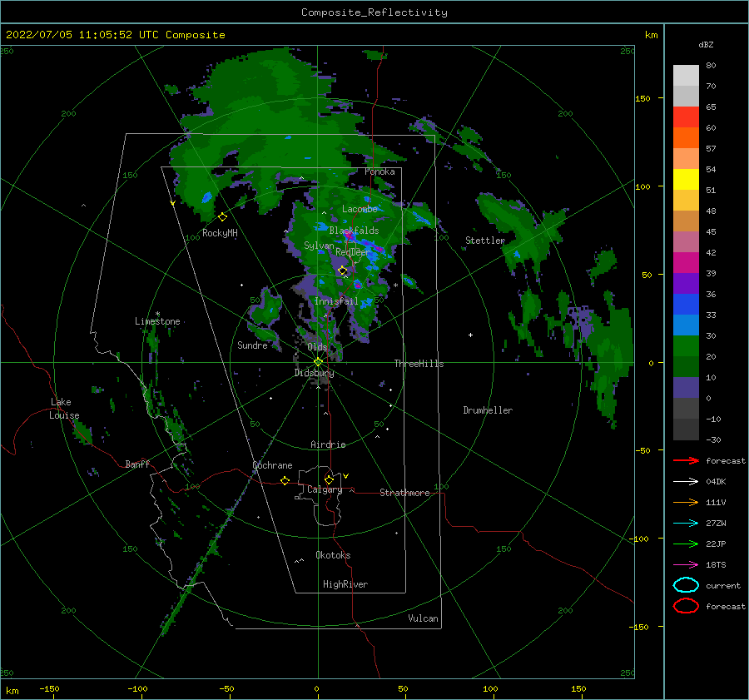Click the Lacombe town label

(360, 209)
